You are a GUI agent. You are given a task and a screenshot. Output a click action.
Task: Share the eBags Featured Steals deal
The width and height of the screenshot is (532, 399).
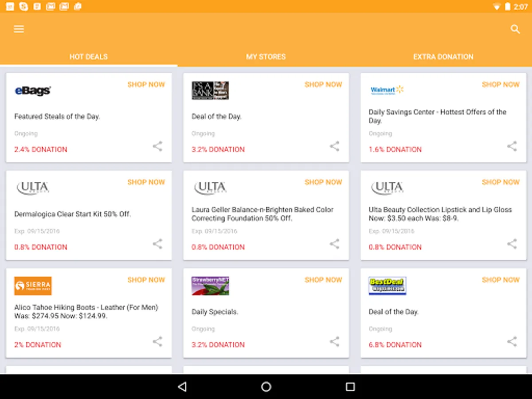157,146
